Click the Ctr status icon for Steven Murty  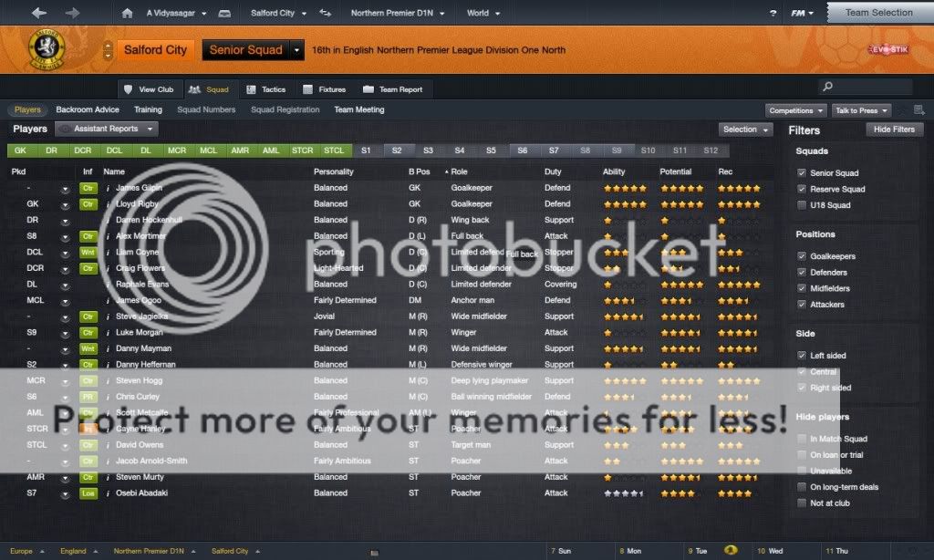point(88,477)
